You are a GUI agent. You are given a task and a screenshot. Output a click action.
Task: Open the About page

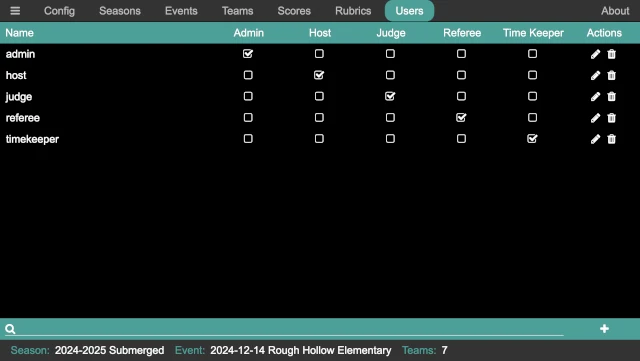[x=615, y=11]
